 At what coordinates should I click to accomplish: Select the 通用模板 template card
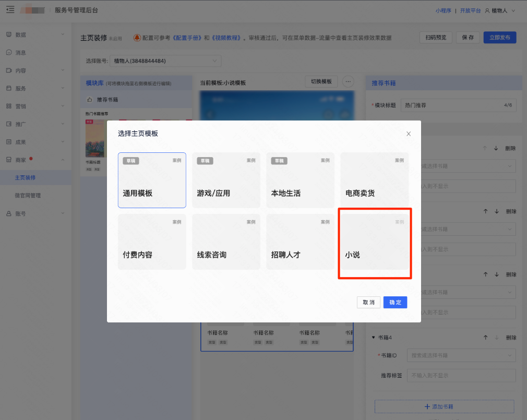[152, 181]
